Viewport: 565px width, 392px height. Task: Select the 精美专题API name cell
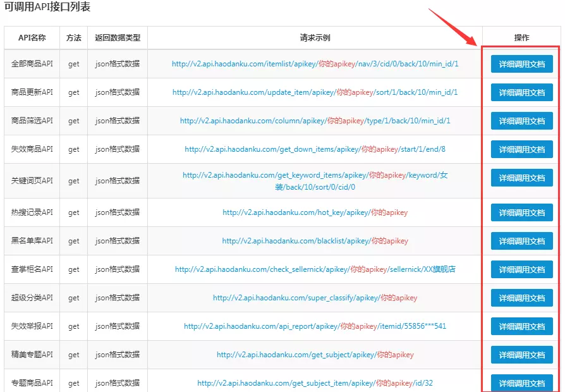pyautogui.click(x=32, y=355)
